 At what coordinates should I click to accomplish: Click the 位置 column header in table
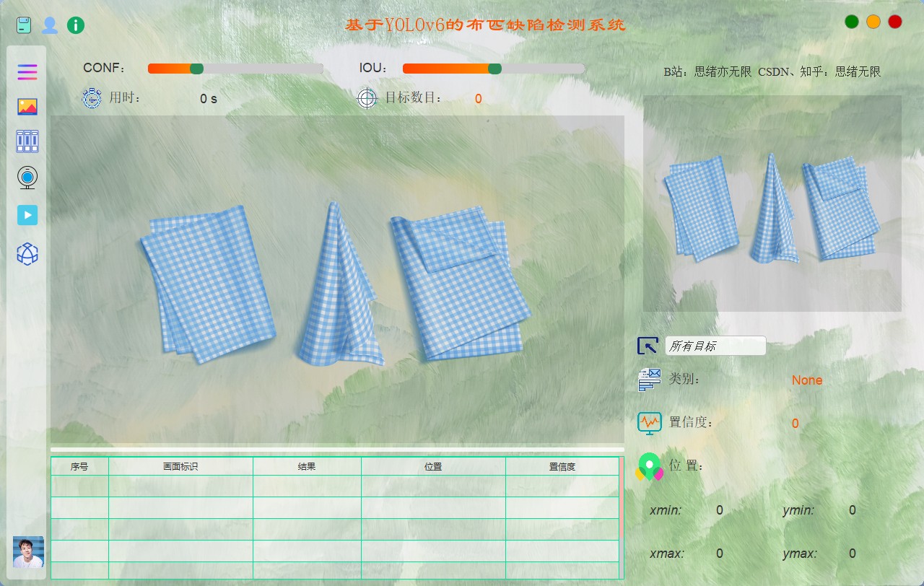pos(433,466)
